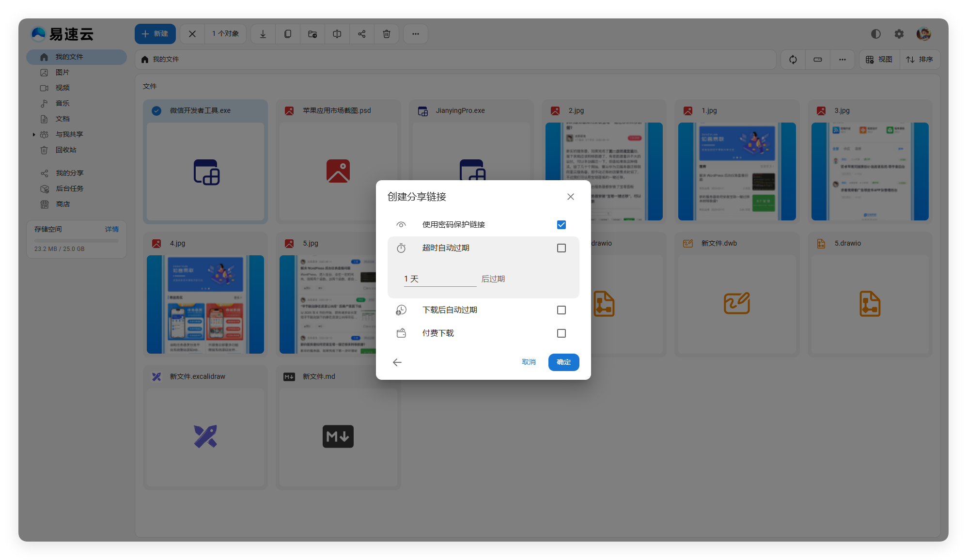Click the 确定 confirm button
Viewport: 967px width, 560px height.
[563, 362]
